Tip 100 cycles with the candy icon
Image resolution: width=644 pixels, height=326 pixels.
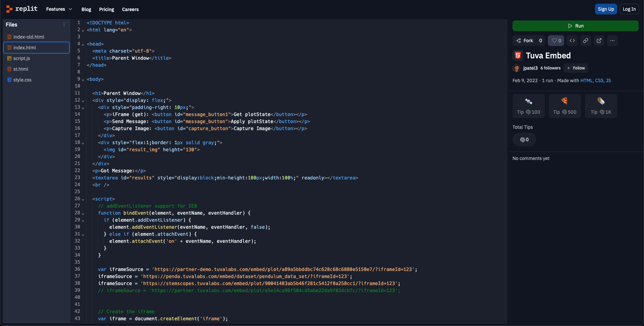pos(529,106)
